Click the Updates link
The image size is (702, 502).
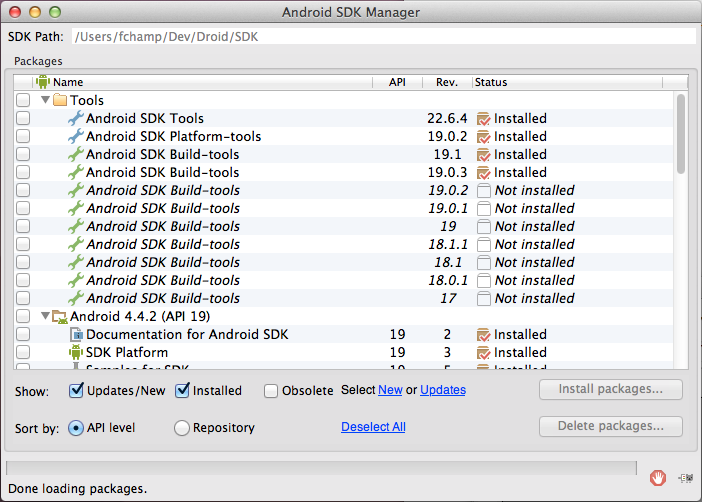point(443,390)
